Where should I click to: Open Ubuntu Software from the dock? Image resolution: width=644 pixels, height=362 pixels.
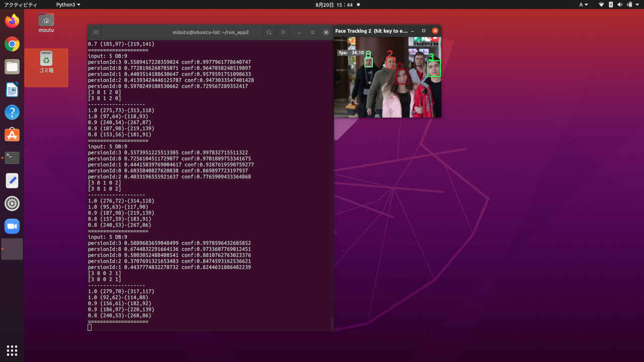12,135
